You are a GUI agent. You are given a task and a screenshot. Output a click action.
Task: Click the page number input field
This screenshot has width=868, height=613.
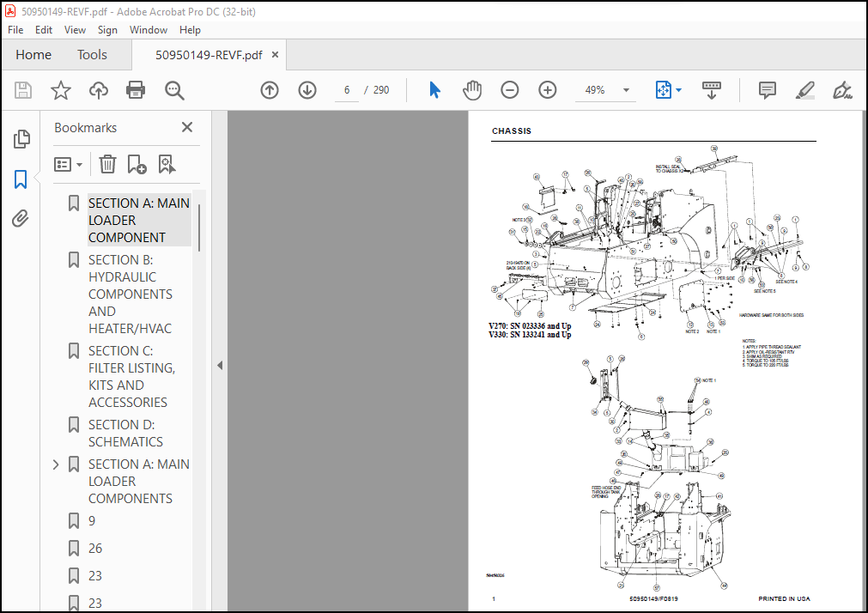point(347,90)
